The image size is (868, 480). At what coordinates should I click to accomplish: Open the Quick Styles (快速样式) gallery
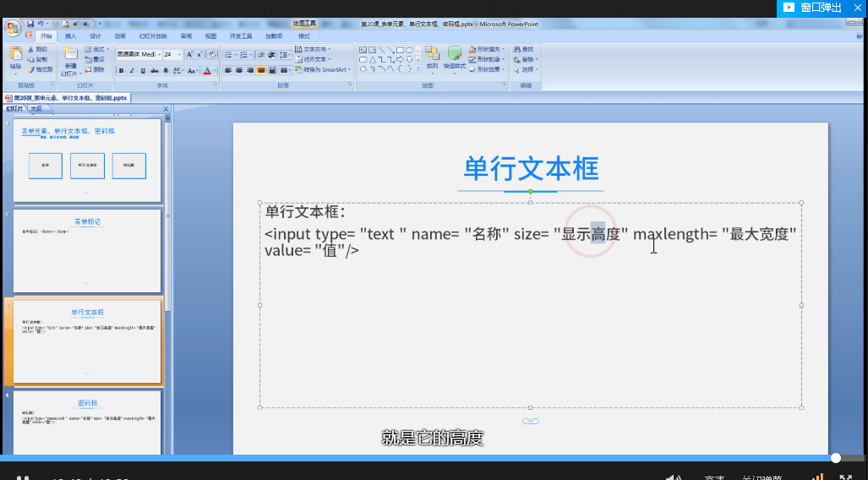click(454, 55)
